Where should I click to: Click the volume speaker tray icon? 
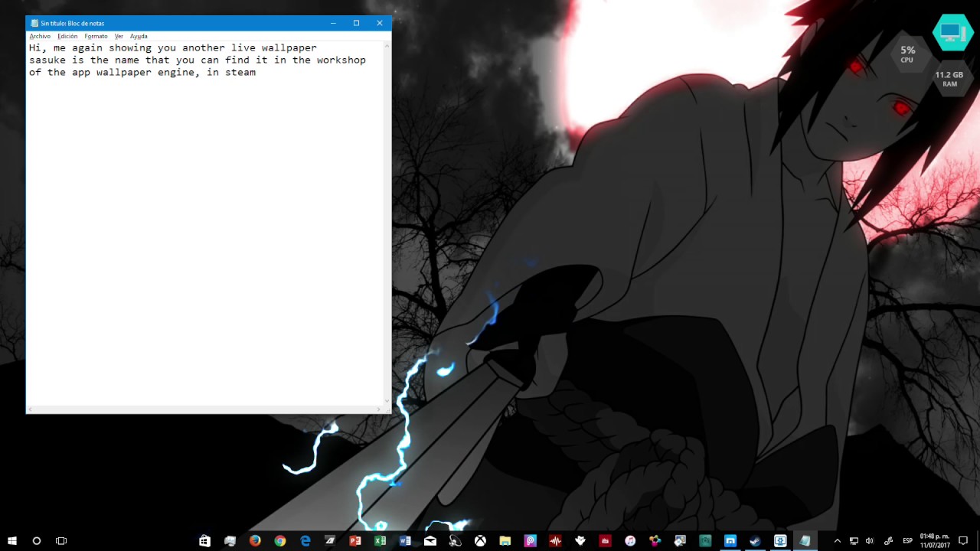(x=870, y=541)
